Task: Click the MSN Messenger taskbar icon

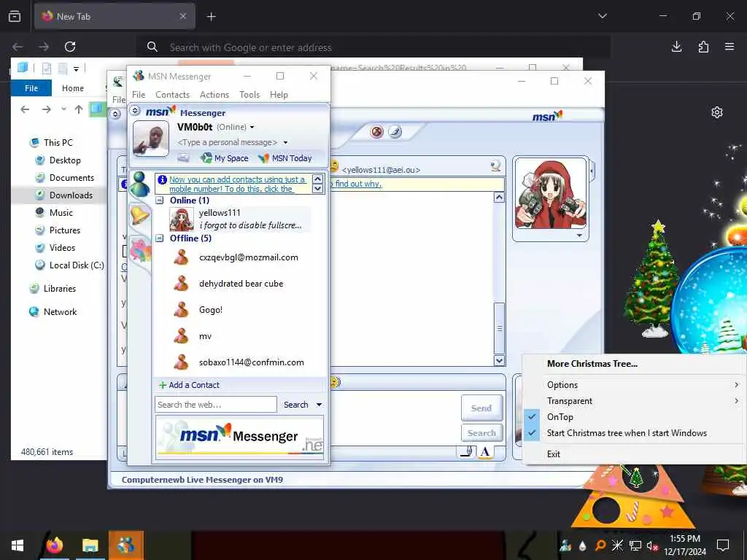Action: tap(126, 545)
